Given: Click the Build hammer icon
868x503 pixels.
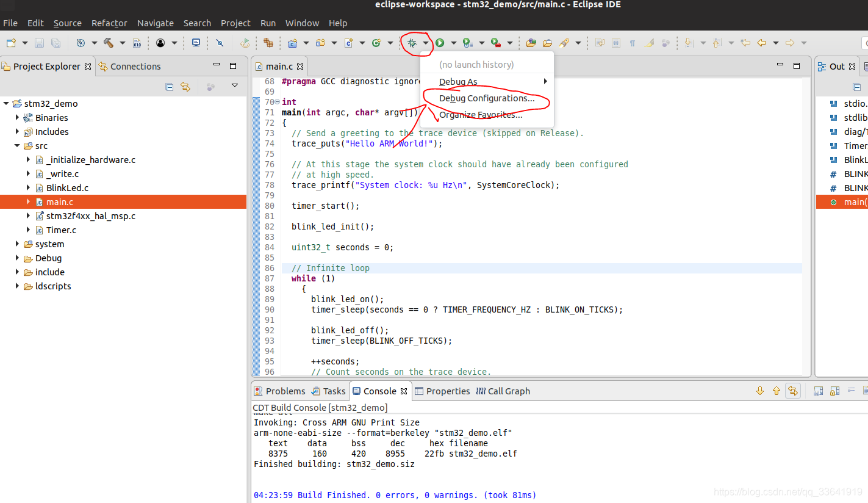Looking at the screenshot, I should point(109,43).
